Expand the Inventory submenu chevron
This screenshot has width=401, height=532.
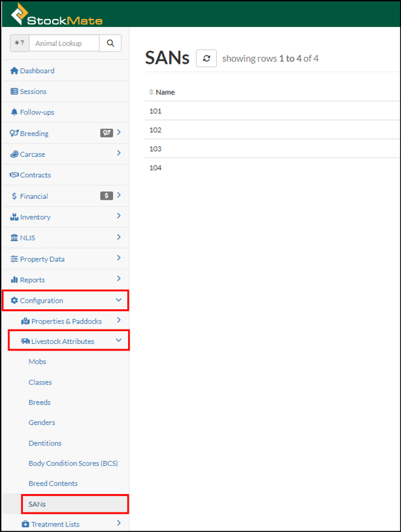tap(119, 216)
